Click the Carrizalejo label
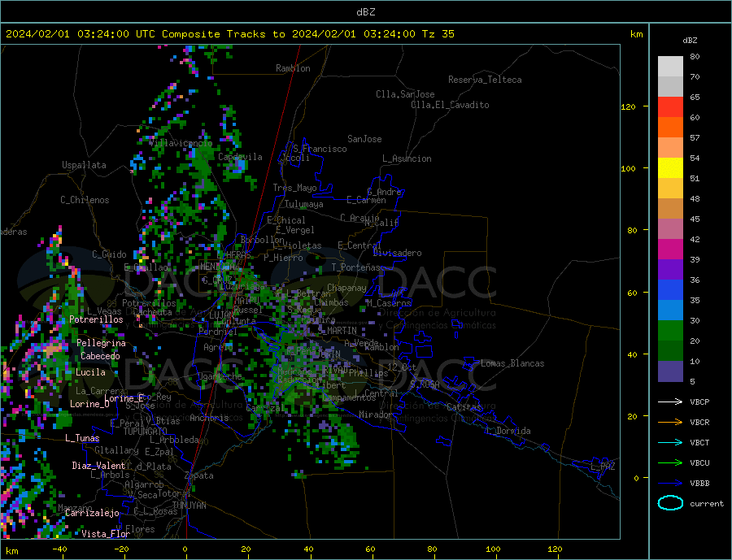 92,514
